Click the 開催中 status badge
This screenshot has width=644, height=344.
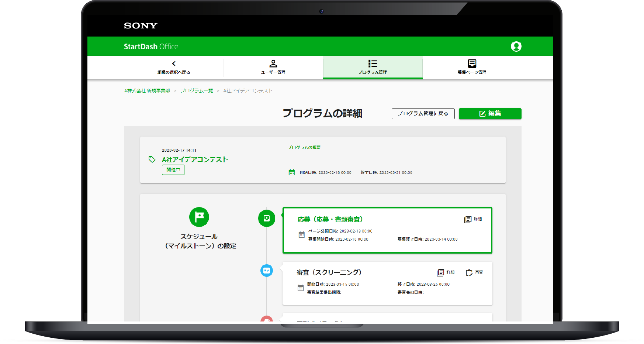(173, 170)
